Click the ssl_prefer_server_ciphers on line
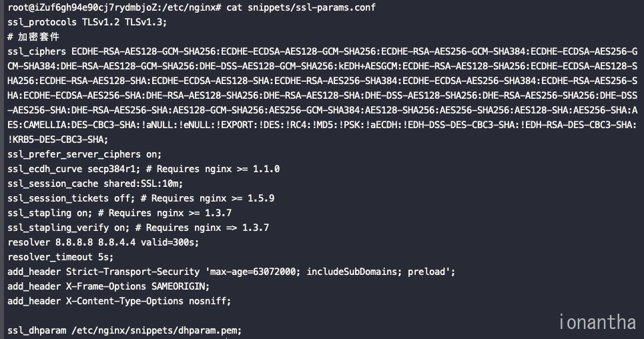This screenshot has width=644, height=339. (x=85, y=155)
